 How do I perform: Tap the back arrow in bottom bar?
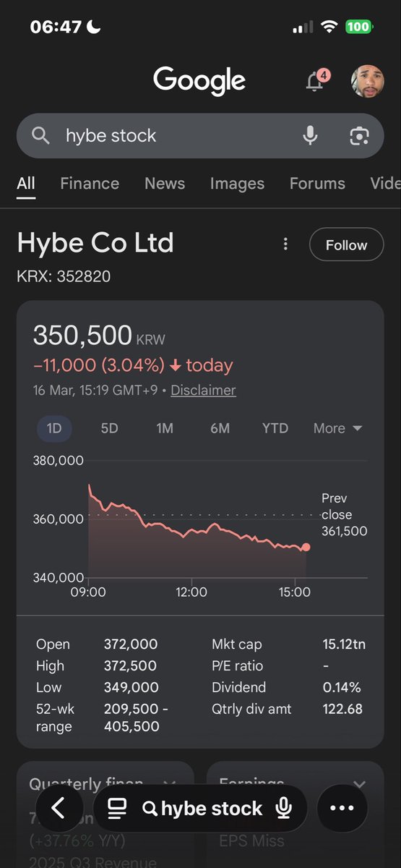click(x=59, y=808)
